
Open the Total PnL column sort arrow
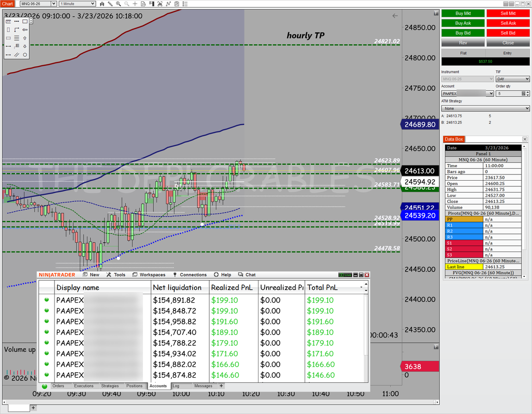point(362,288)
